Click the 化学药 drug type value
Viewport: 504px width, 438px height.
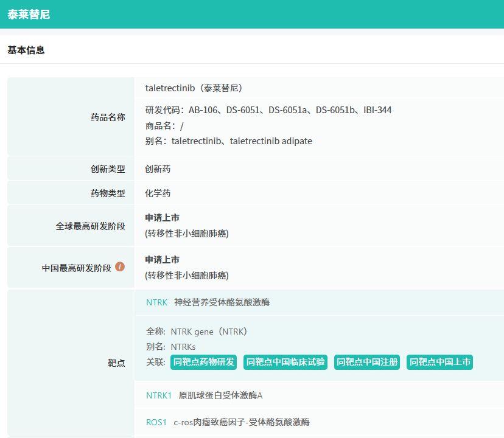point(158,193)
